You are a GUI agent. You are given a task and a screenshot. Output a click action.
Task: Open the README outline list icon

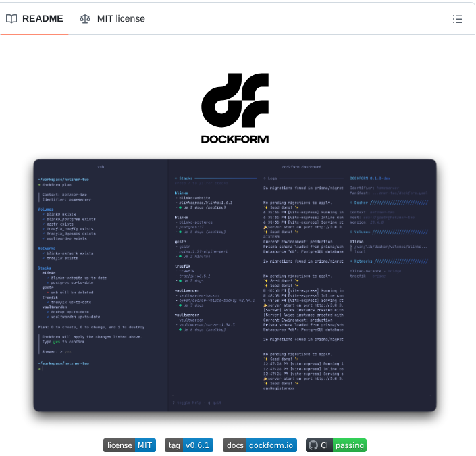[x=458, y=19]
